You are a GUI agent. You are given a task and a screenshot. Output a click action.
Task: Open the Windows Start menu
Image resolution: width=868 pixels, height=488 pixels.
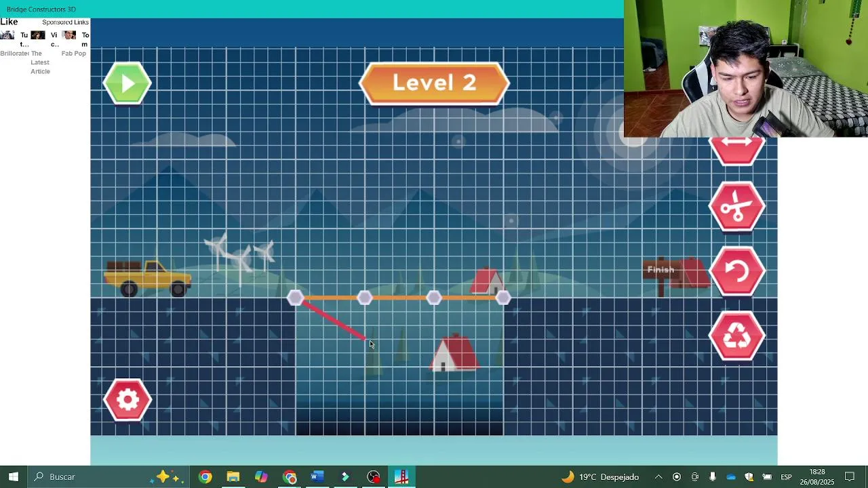click(14, 477)
